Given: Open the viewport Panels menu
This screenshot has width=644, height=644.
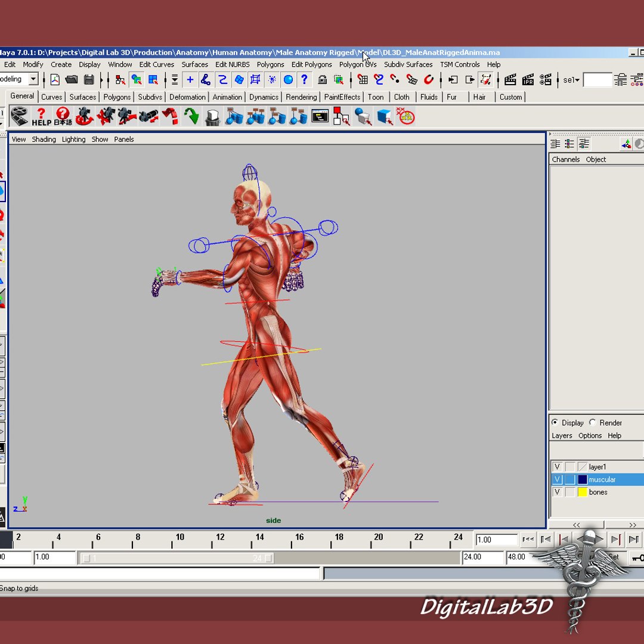Looking at the screenshot, I should pos(123,139).
